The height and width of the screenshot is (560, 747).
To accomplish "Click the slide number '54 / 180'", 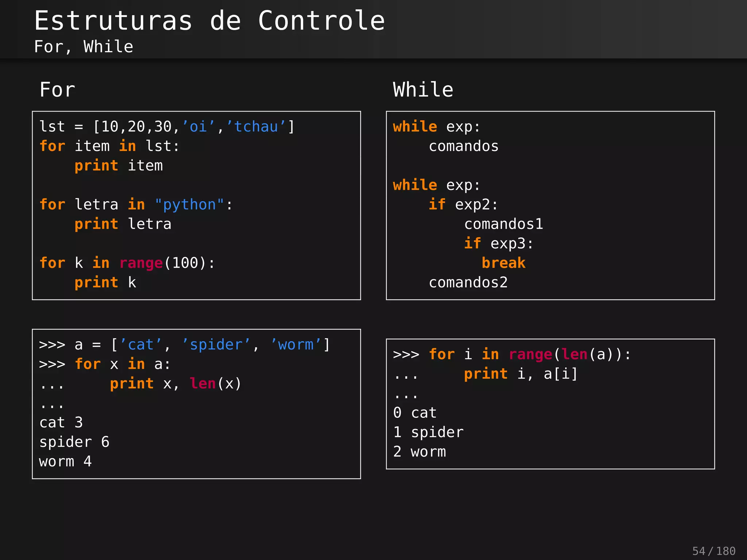I will (714, 551).
